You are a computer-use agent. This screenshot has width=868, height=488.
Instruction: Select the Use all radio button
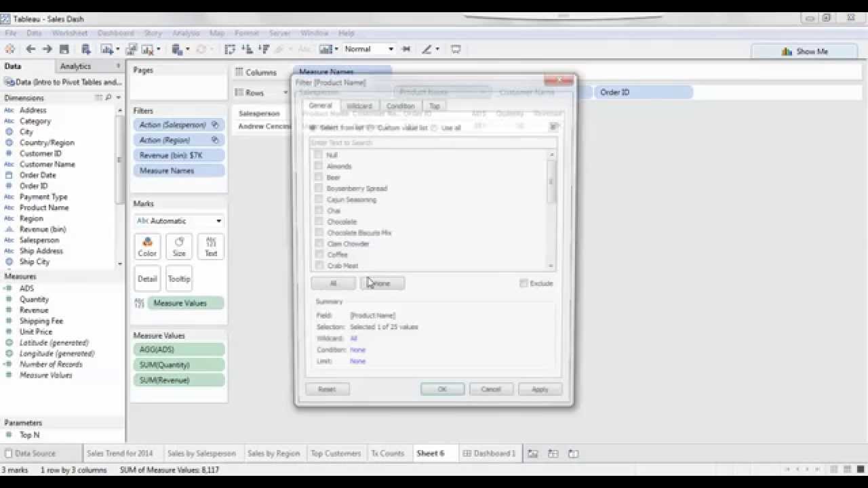pyautogui.click(x=435, y=127)
